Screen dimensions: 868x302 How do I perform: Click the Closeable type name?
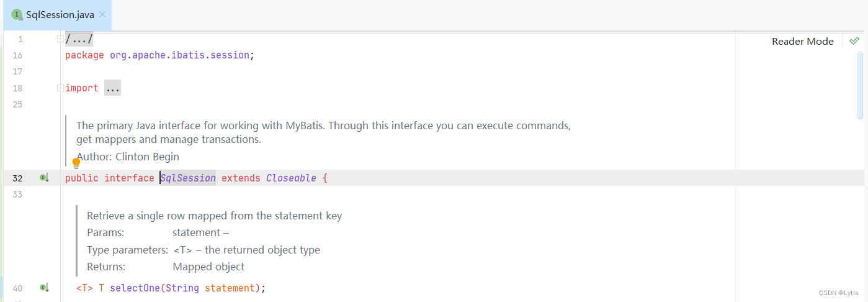[291, 178]
